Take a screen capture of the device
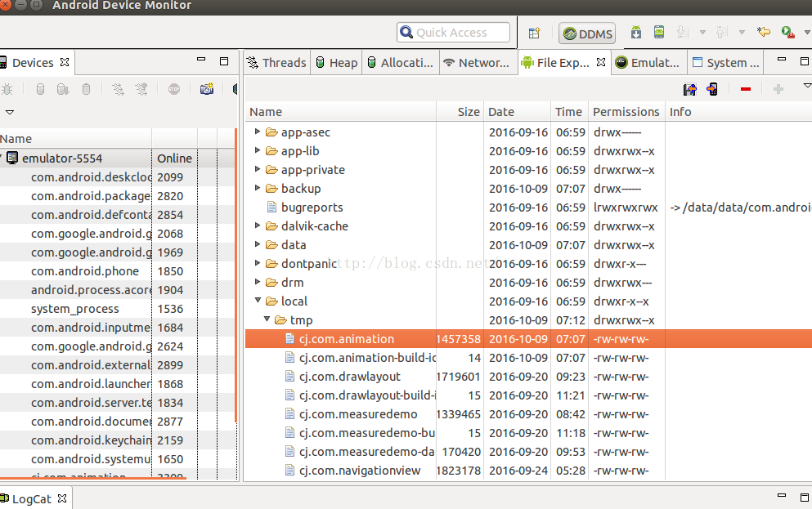 [207, 89]
